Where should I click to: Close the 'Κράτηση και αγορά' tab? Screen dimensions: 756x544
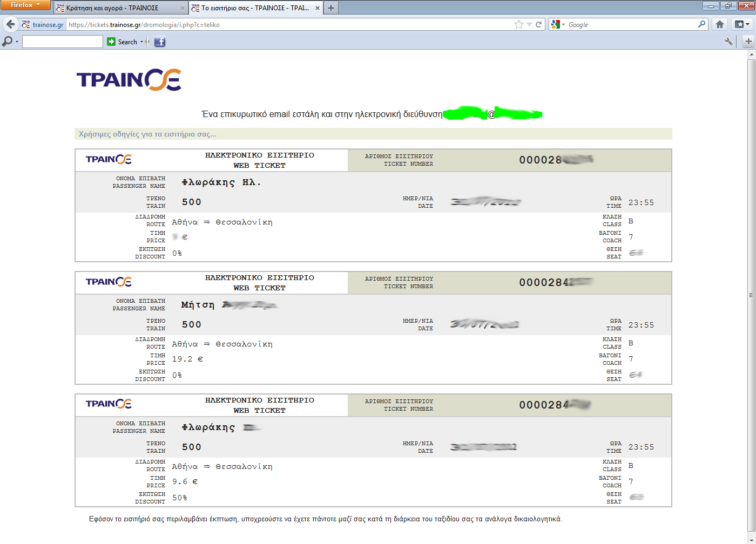[182, 8]
